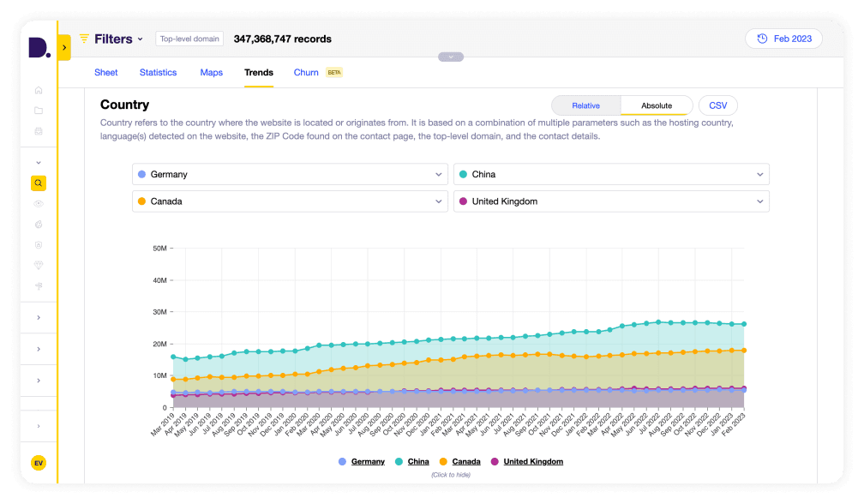The height and width of the screenshot is (504, 864).
Task: Open the Feb 2023 date selector
Action: [783, 39]
